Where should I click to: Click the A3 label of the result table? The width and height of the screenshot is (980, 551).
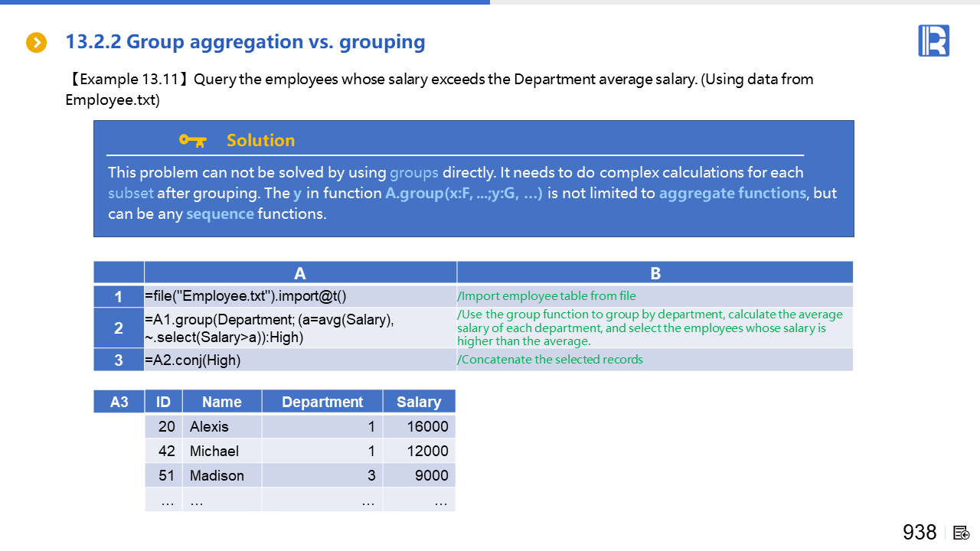tap(119, 402)
